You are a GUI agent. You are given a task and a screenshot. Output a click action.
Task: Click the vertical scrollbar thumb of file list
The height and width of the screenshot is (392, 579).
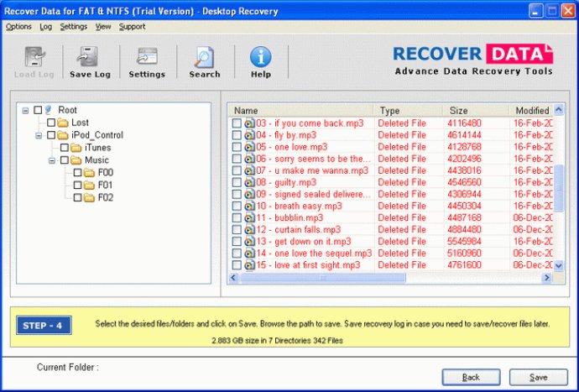(x=559, y=188)
